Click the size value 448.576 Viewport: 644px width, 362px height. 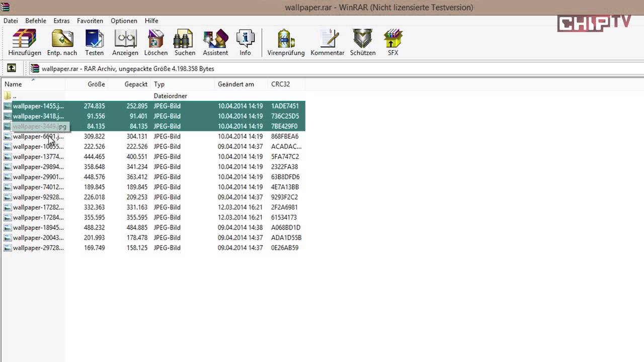[x=94, y=176]
